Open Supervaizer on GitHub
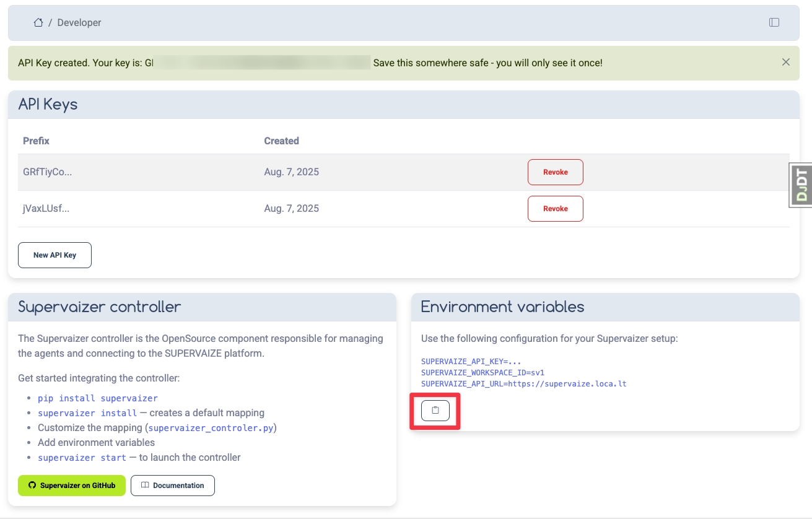This screenshot has width=812, height=519. (x=72, y=486)
